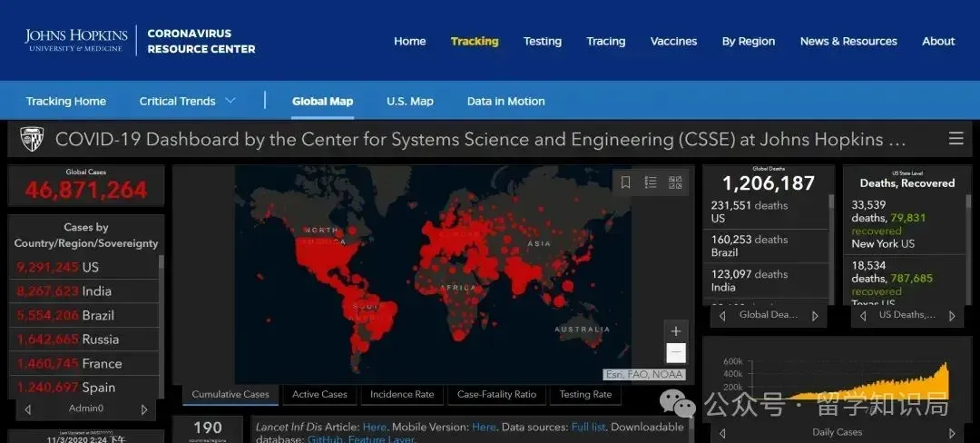Open the Data in Motion tab

(505, 102)
